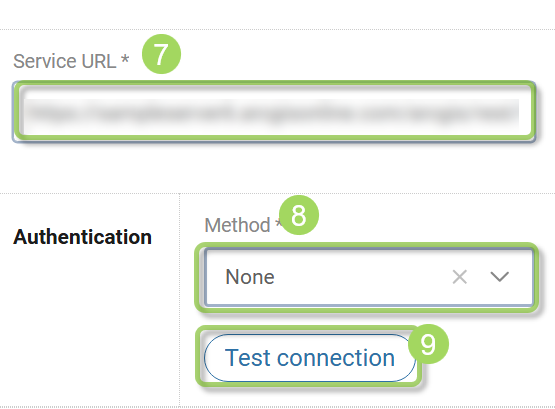The image size is (555, 409).
Task: Select the Authentication section heading
Action: point(82,237)
